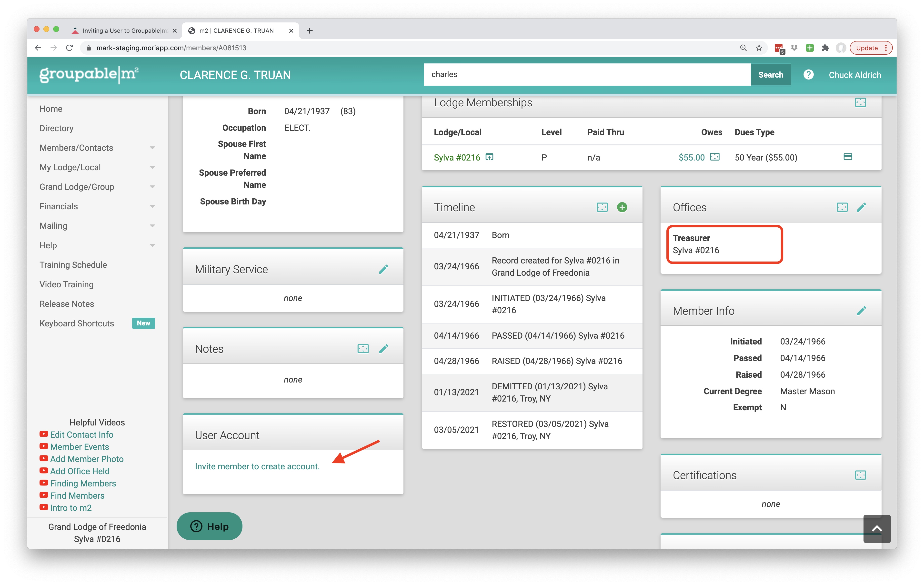Click the Update button in browser toolbar
This screenshot has width=924, height=585.
tap(871, 48)
